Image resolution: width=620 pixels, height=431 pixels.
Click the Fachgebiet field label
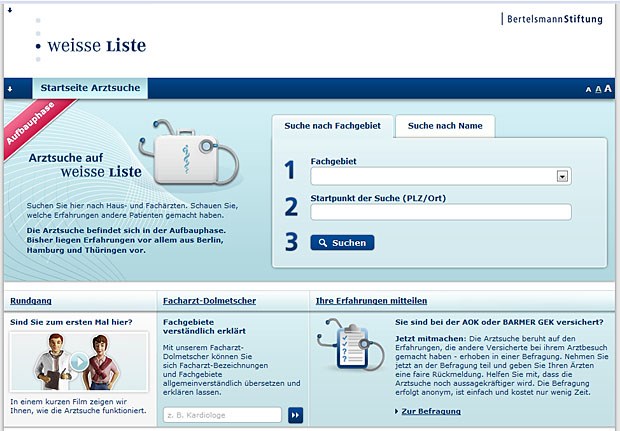tap(333, 161)
